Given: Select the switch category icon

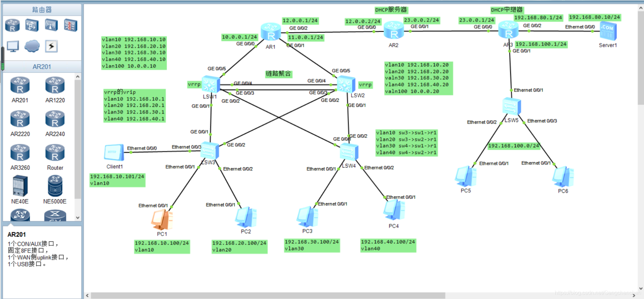Looking at the screenshot, I should point(32,26).
